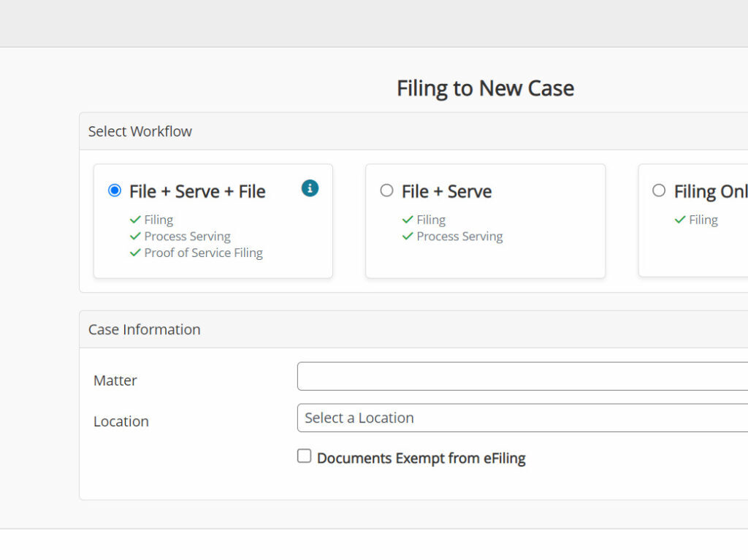
Task: Click checkmark beside Proof of Service Filing
Action: click(x=135, y=253)
